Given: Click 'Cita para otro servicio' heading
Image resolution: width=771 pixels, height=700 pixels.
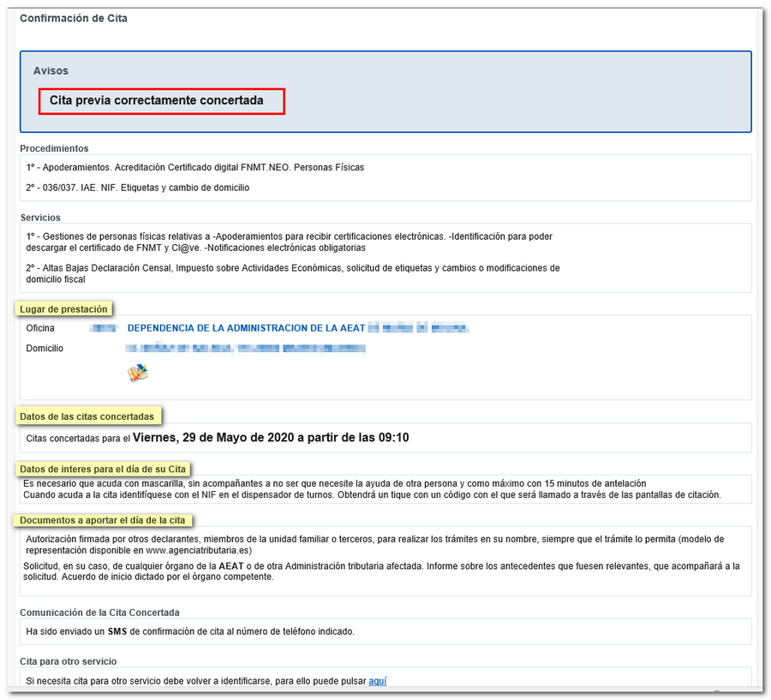Looking at the screenshot, I should click(x=68, y=661).
